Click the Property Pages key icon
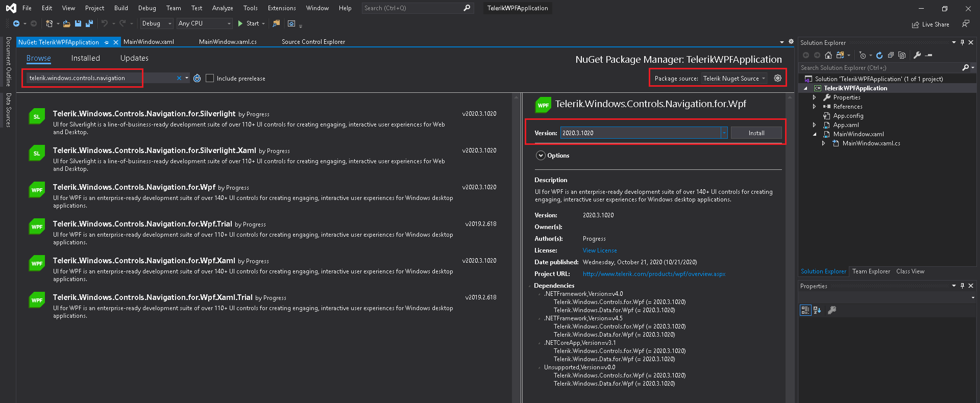Viewport: 980px width, 403px height. (x=832, y=310)
